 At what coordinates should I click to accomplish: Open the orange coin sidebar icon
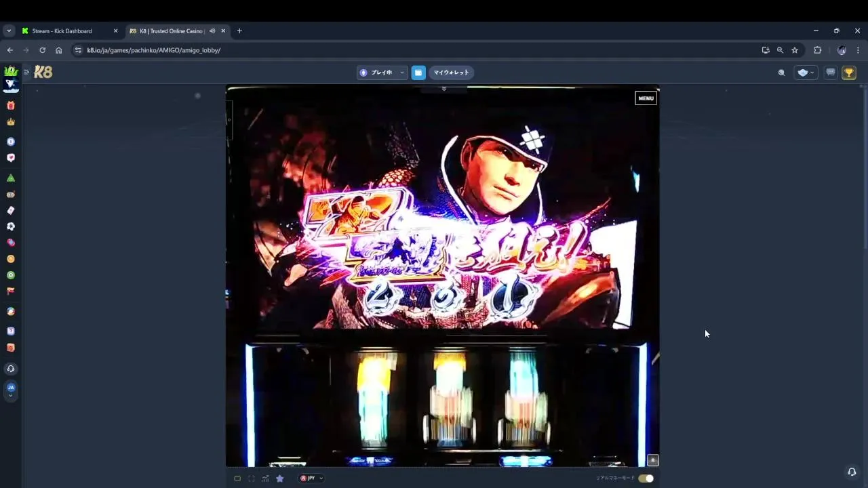11,259
